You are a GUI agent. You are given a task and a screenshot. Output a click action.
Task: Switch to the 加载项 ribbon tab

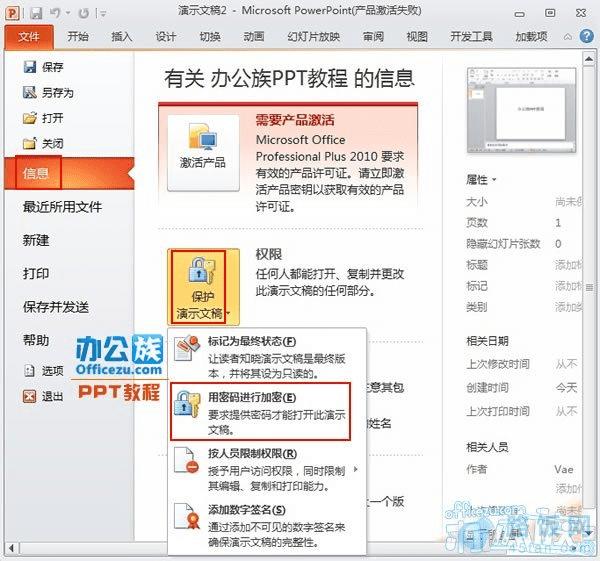click(531, 37)
